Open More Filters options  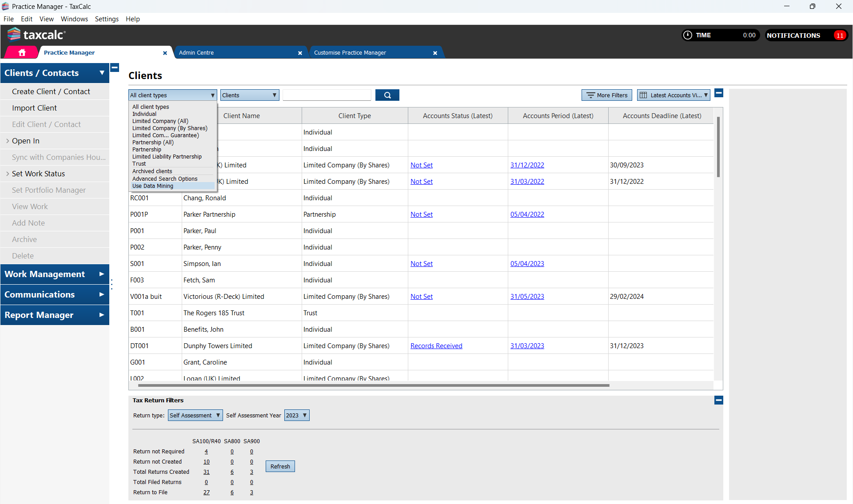tap(606, 95)
